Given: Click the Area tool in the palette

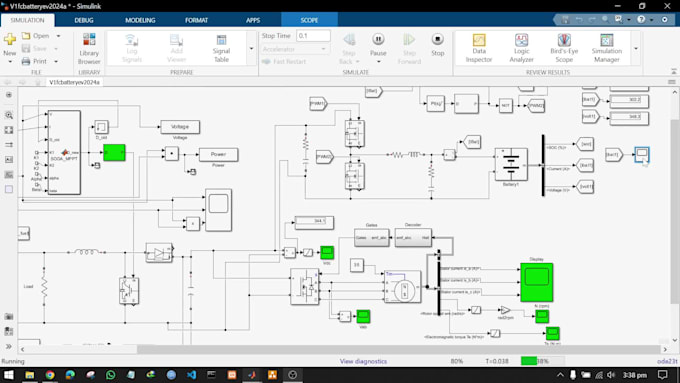Looking at the screenshot, I should (9, 189).
